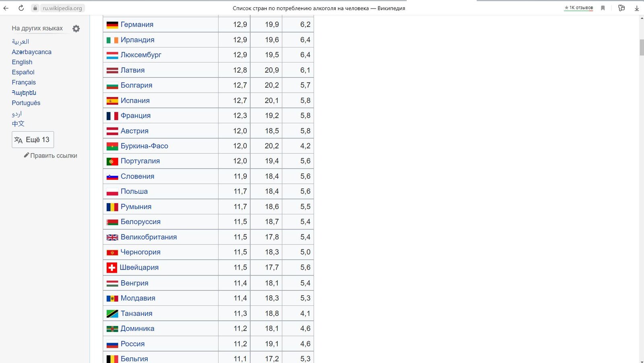
Task: Click the vertical page scrollbar thumb
Action: [x=642, y=48]
